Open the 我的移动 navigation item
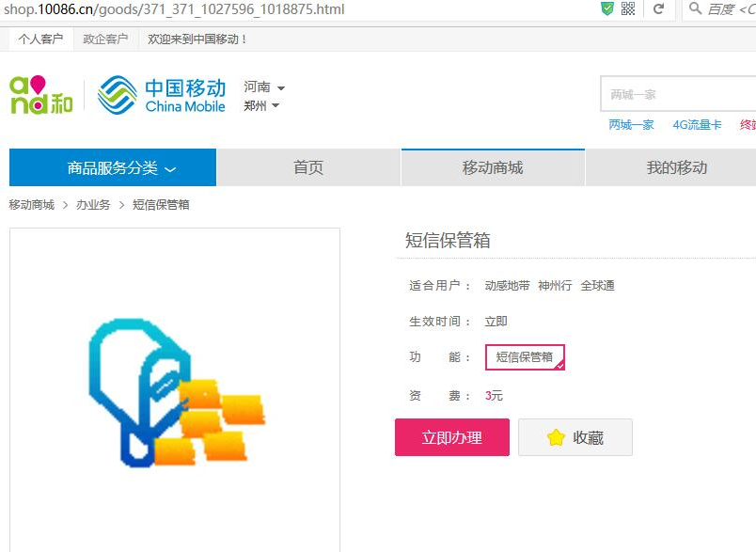This screenshot has height=552, width=756. click(675, 168)
